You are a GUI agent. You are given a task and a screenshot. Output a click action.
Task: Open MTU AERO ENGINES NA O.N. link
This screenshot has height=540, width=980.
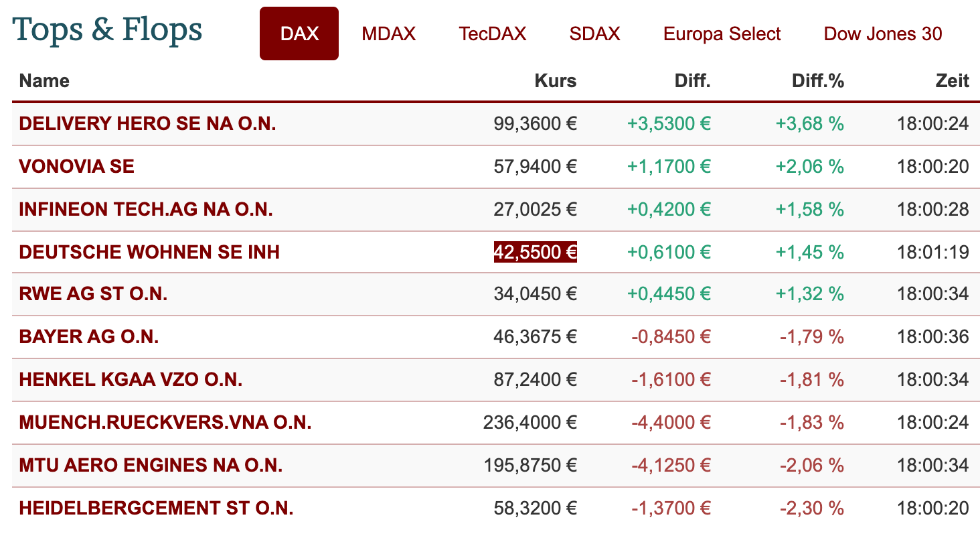(151, 465)
